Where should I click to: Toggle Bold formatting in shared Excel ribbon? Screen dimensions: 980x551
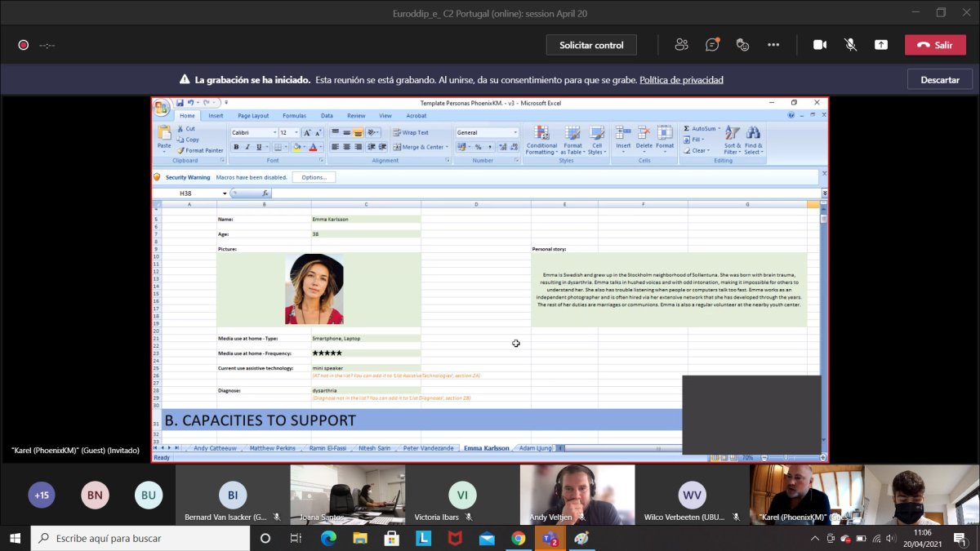click(x=236, y=147)
